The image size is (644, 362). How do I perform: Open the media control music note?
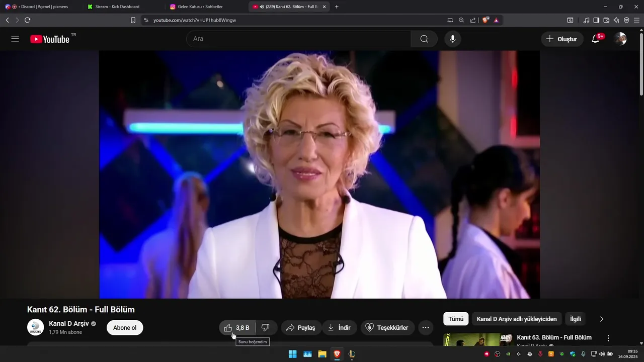(x=586, y=20)
